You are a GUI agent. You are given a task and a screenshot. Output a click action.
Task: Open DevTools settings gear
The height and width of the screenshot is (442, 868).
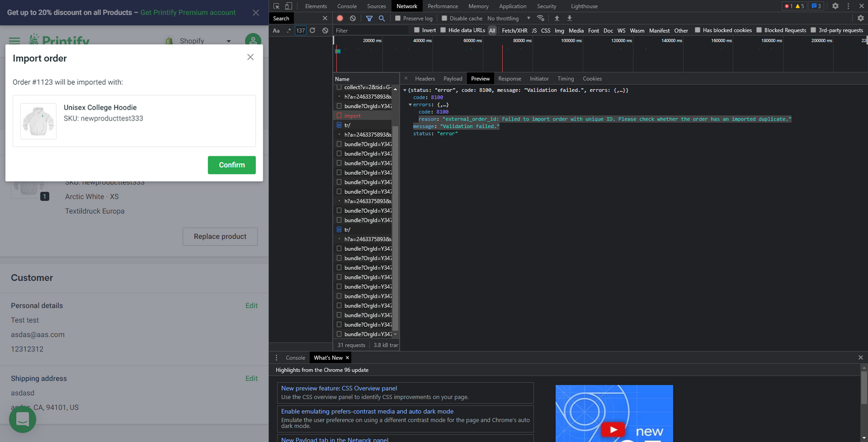point(835,6)
